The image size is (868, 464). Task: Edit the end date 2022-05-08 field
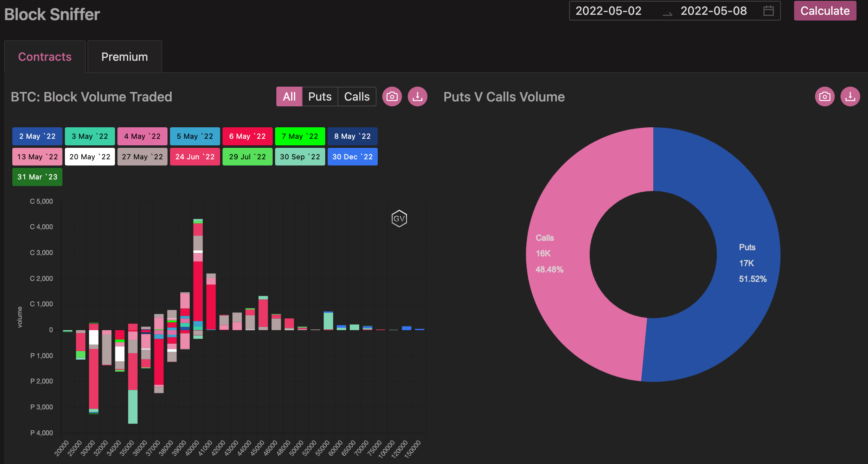pyautogui.click(x=714, y=11)
